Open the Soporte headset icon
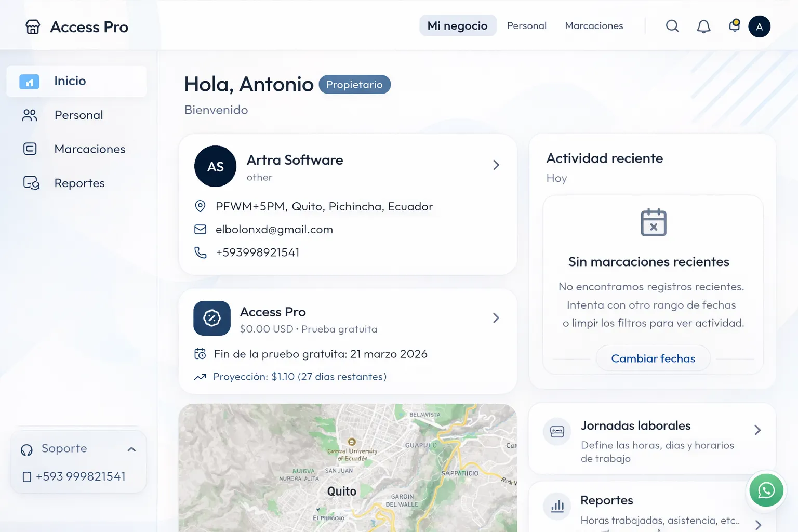Image resolution: width=798 pixels, height=532 pixels. point(26,449)
